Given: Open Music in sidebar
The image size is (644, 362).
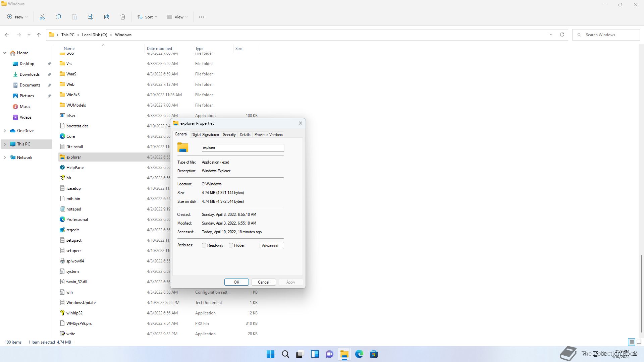Looking at the screenshot, I should pos(25,107).
